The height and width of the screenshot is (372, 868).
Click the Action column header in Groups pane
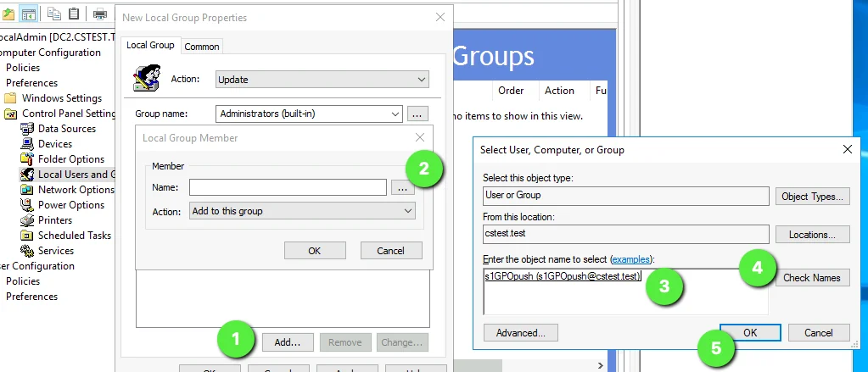559,91
